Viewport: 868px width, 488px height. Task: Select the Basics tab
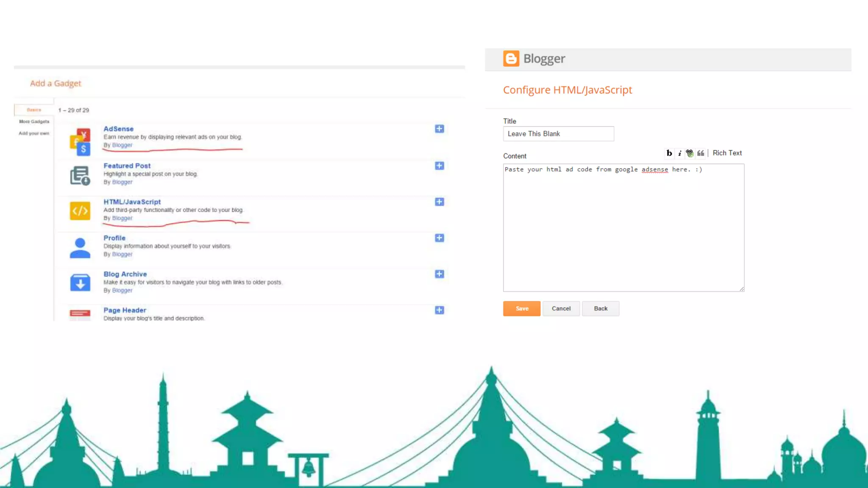34,110
